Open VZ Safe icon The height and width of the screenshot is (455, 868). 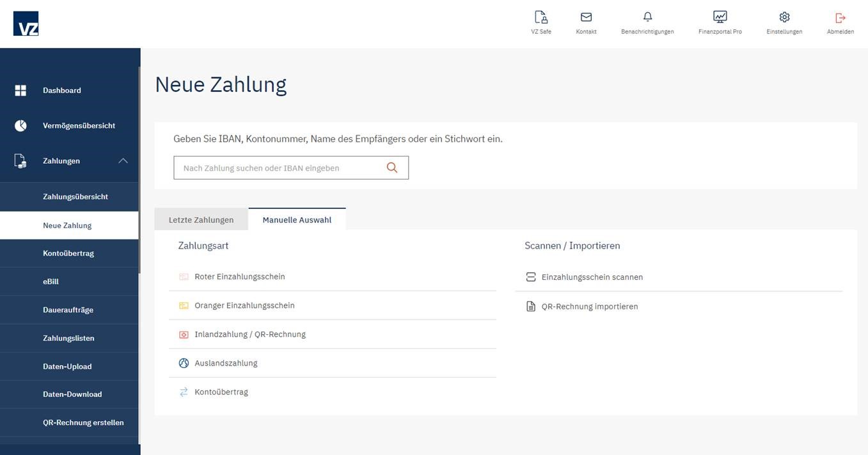[x=541, y=17]
